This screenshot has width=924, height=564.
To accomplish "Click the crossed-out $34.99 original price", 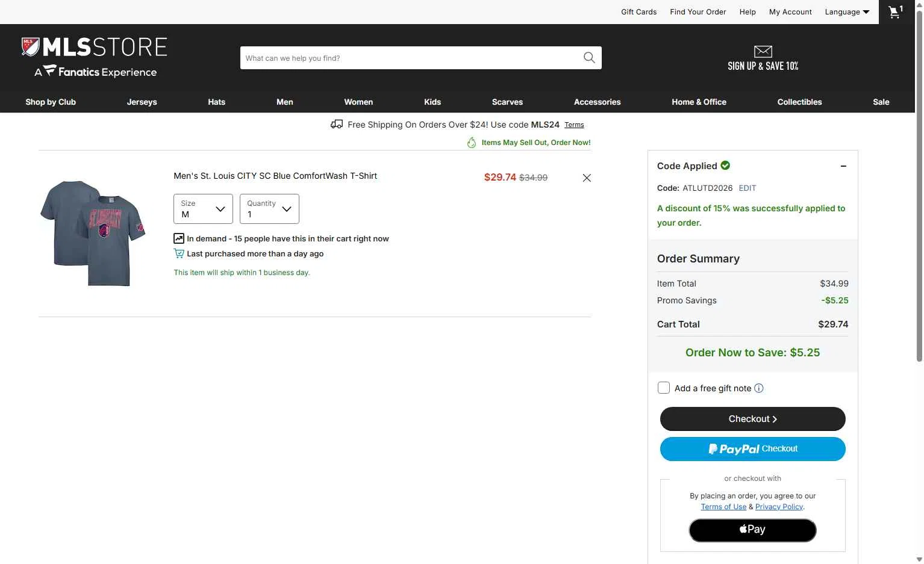I will click(x=534, y=178).
